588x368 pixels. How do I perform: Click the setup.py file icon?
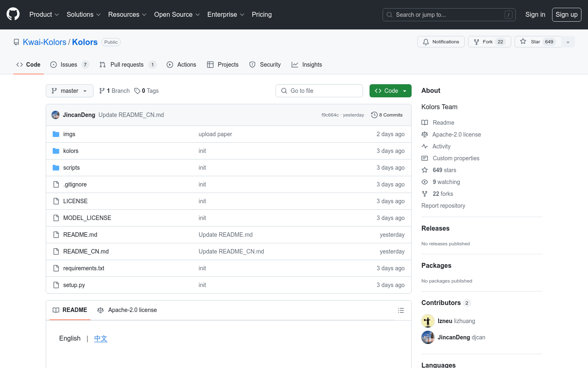coord(56,285)
